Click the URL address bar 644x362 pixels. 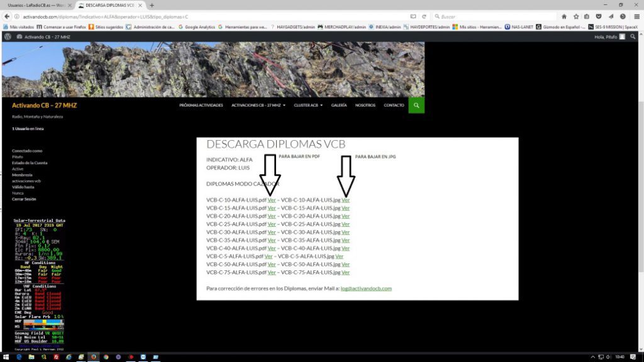point(214,16)
